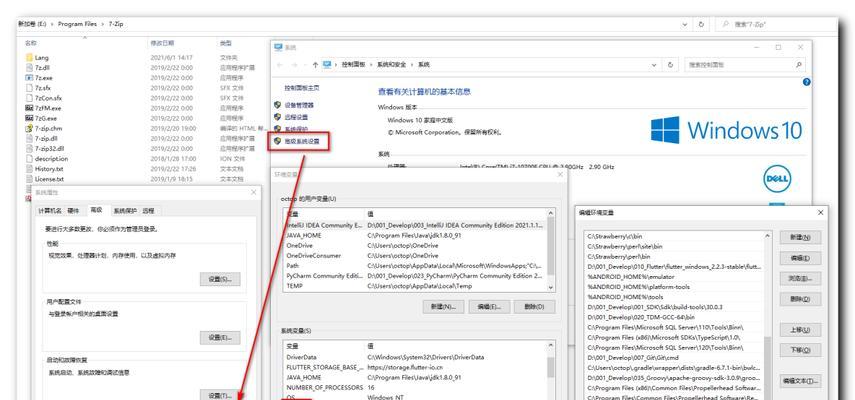Switch to 系统保护 tab in System Properties
Image resolution: width=855 pixels, height=400 pixels.
click(x=125, y=211)
